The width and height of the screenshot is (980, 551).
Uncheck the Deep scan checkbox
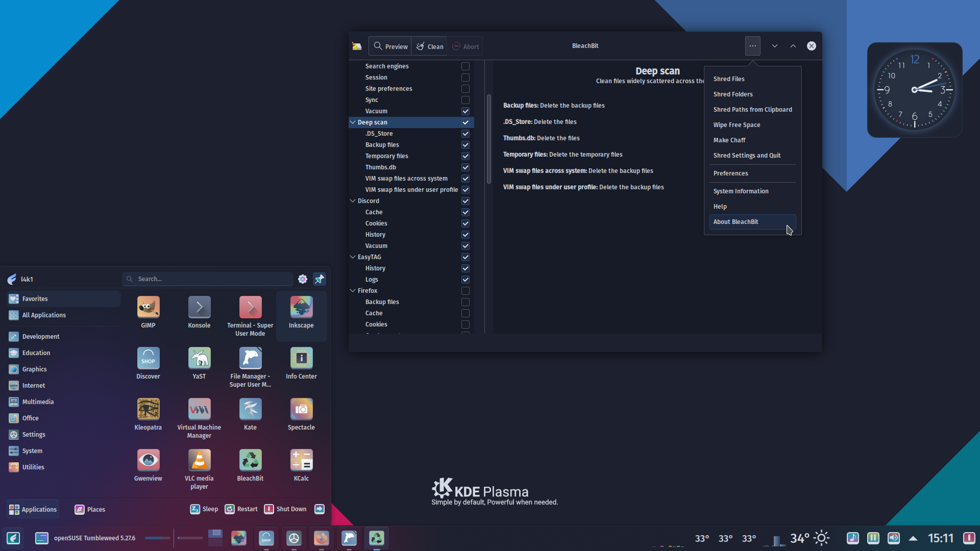(465, 122)
